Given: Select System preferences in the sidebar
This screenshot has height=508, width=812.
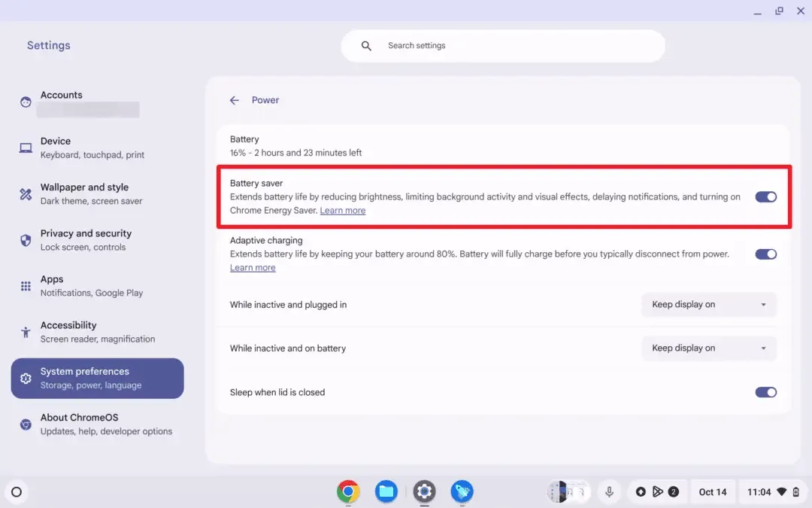Looking at the screenshot, I should pyautogui.click(x=97, y=379).
